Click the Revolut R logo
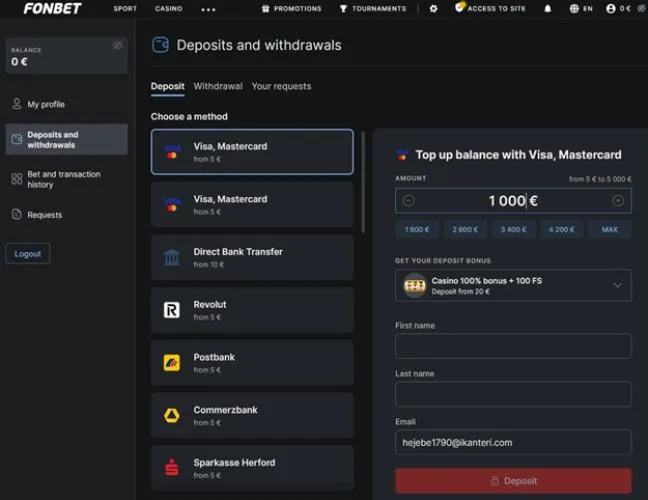The height and width of the screenshot is (500, 648). 172,310
